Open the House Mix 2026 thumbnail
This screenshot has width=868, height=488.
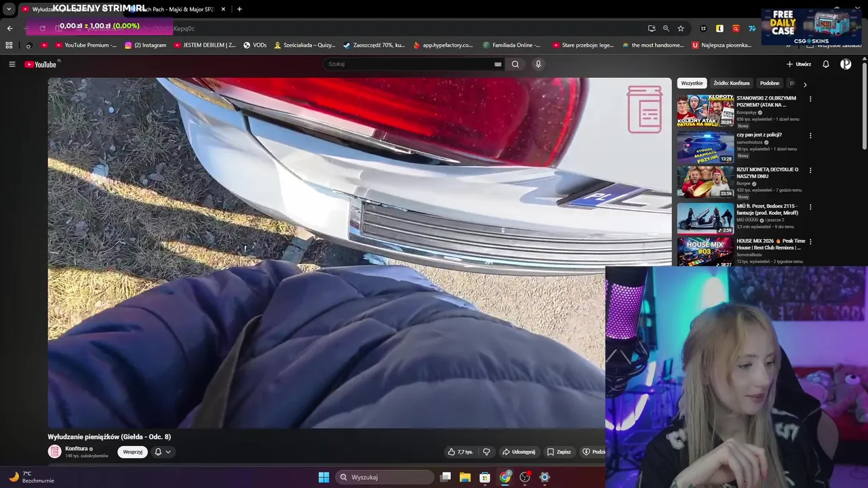(705, 252)
